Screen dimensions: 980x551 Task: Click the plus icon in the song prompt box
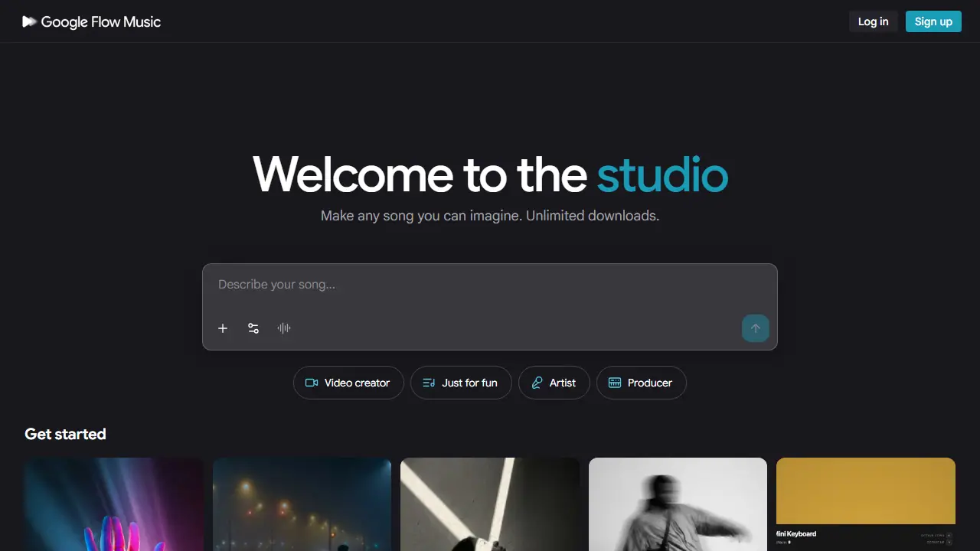223,328
